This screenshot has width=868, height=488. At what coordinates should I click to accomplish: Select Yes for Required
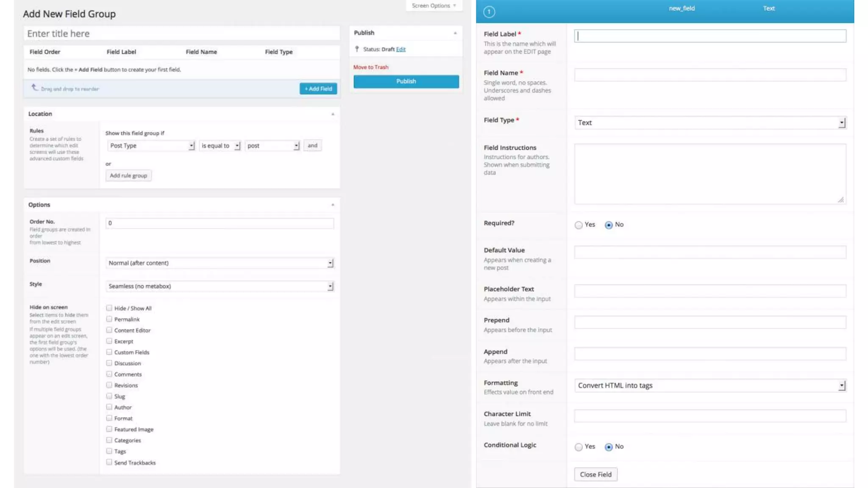click(579, 225)
